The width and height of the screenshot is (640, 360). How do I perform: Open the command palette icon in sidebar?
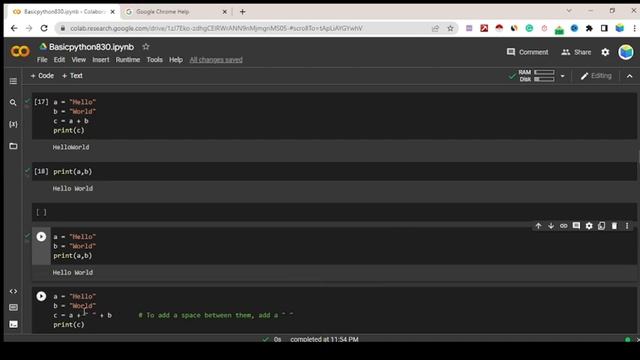point(13,307)
